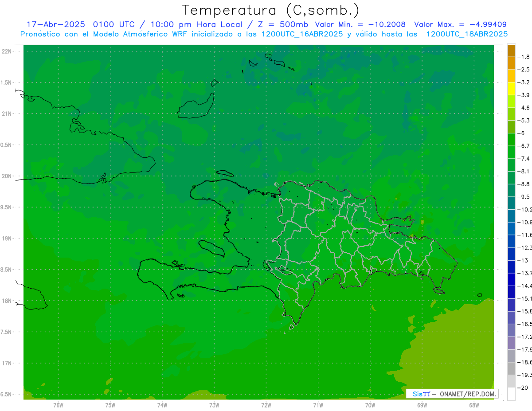Click the "1200UTC_18ABR2025" valid-until time

pos(467,34)
